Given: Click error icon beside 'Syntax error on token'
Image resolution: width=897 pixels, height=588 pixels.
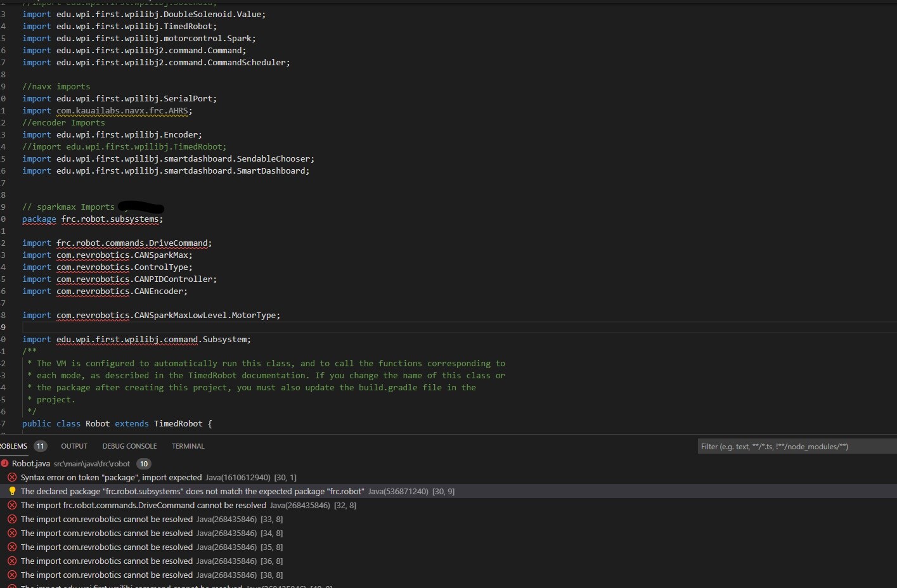Looking at the screenshot, I should [x=12, y=477].
